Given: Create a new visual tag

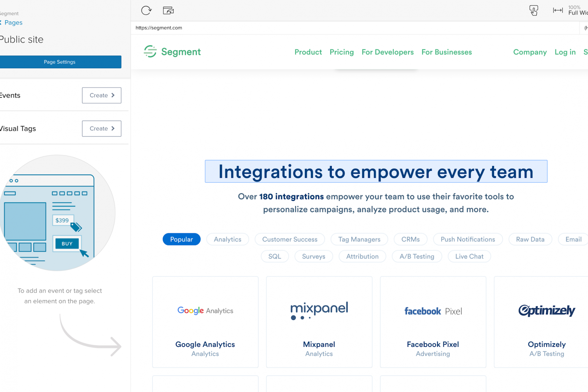Looking at the screenshot, I should 102,129.
